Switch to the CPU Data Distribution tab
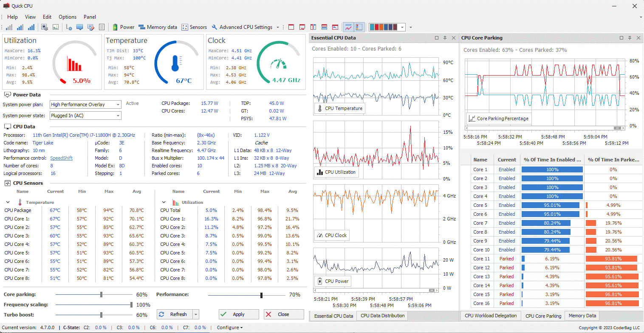This screenshot has height=333, width=644. [x=382, y=316]
